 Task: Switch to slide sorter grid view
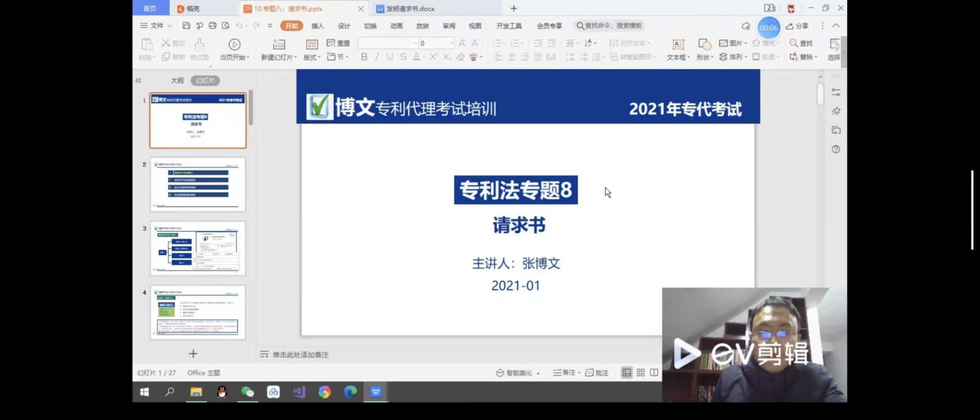641,373
